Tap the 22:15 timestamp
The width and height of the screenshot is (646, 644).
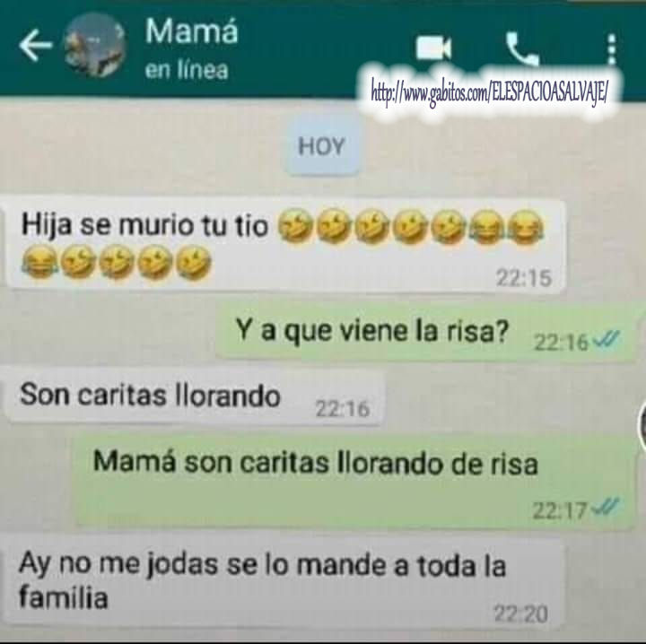(x=524, y=277)
